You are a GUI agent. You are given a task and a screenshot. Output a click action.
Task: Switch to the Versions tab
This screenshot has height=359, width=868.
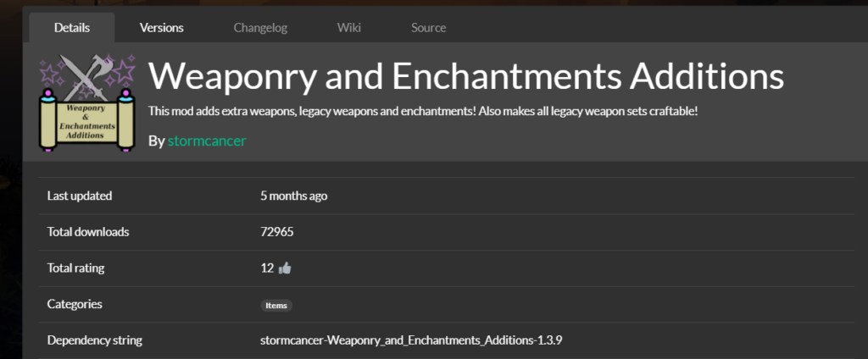coord(162,28)
